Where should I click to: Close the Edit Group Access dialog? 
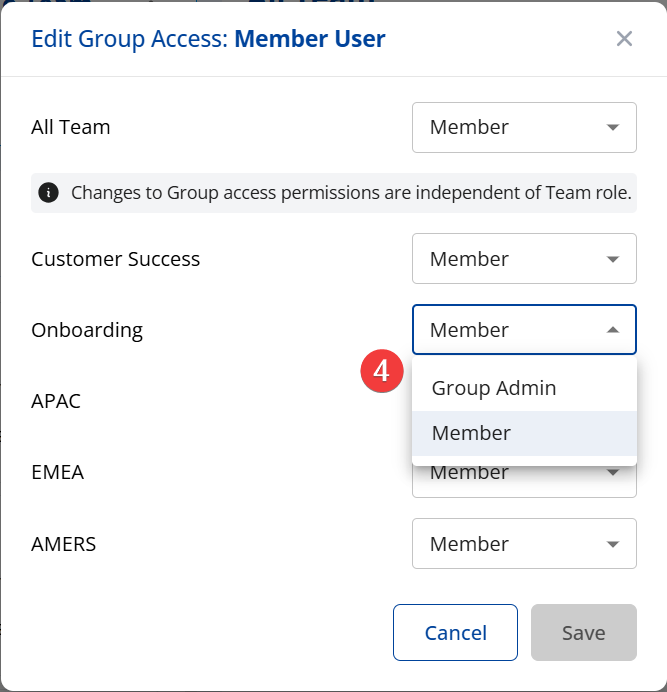pyautogui.click(x=624, y=39)
